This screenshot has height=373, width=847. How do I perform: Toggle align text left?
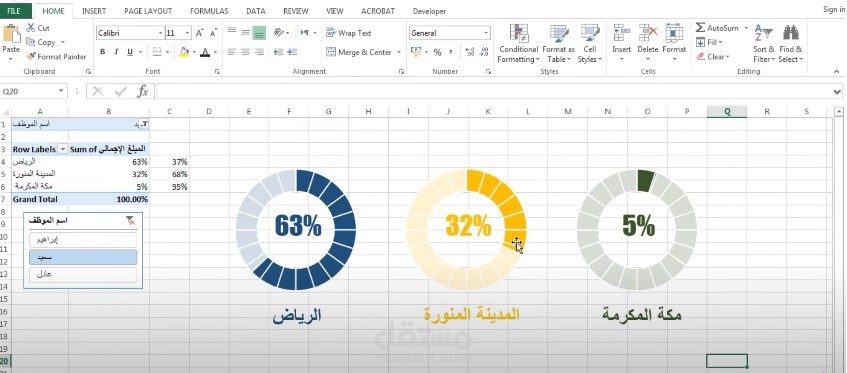coord(232,52)
